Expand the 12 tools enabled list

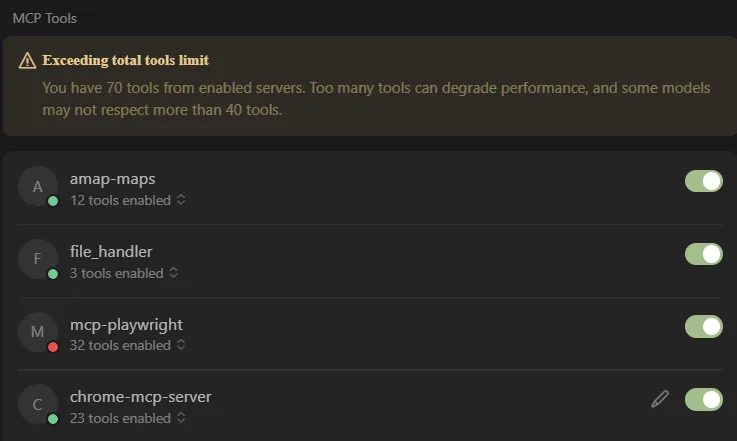click(x=128, y=200)
